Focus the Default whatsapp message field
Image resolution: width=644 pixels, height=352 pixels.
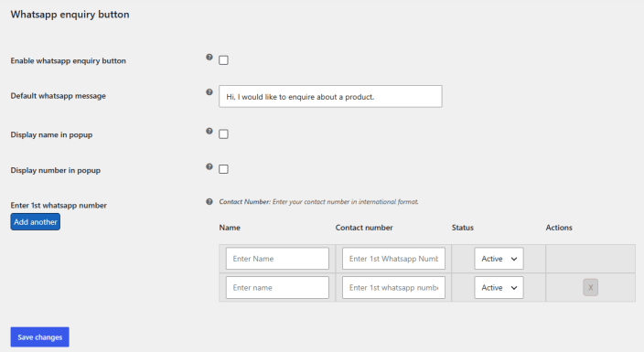330,97
